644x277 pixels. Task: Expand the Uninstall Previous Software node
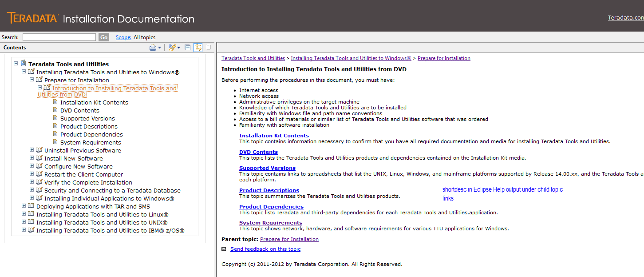(32, 150)
